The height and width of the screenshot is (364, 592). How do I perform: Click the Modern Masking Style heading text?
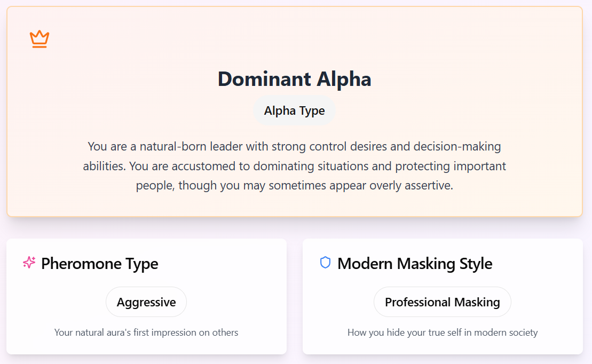tap(415, 264)
